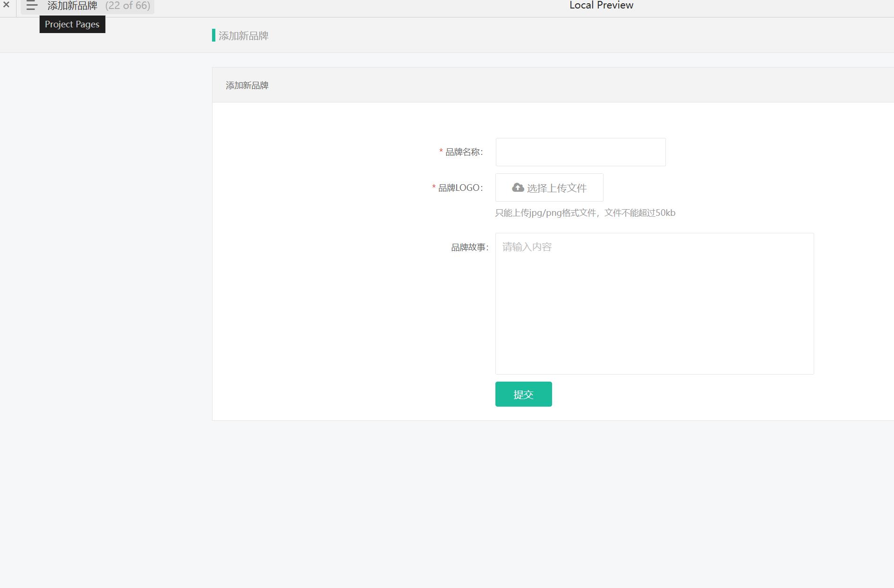Click the 品牌LOGO field label
Screen dimensions: 894x588
click(x=460, y=188)
